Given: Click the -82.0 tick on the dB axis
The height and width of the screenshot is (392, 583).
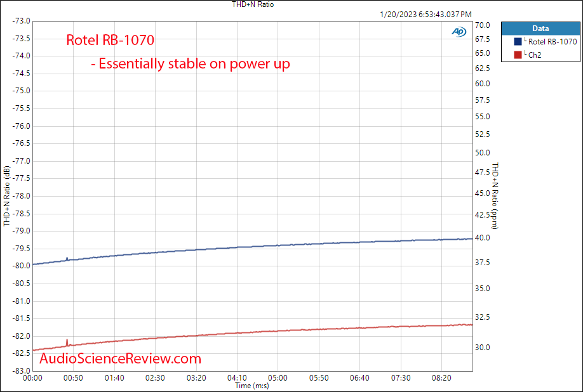Looking at the screenshot, I should (22, 336).
